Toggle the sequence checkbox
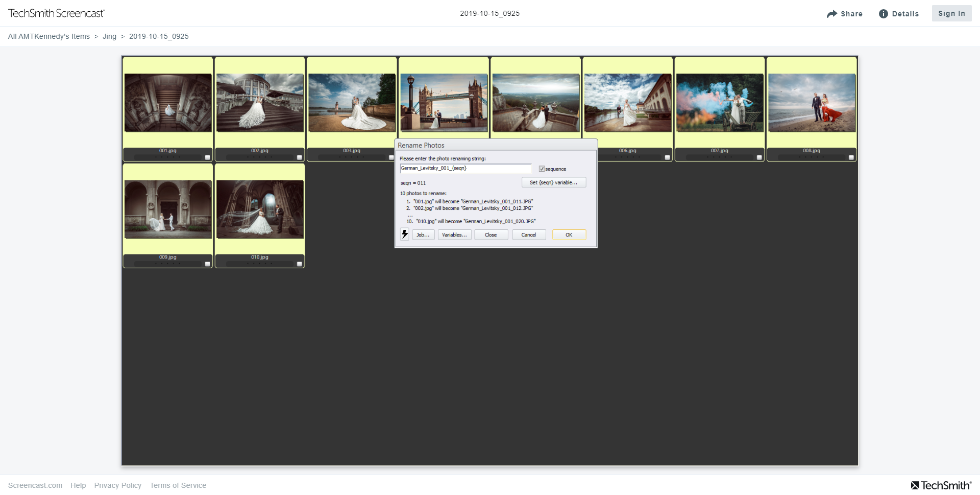This screenshot has height=495, width=980. click(x=542, y=169)
